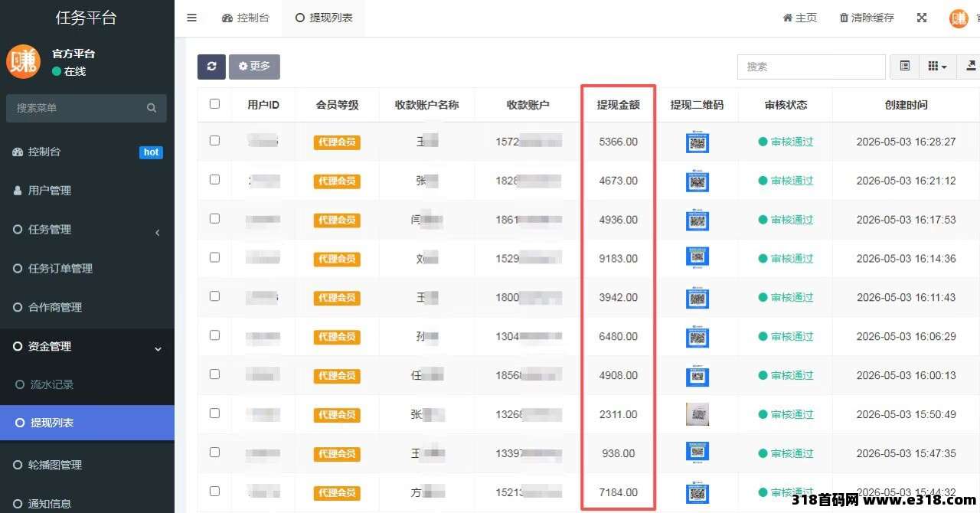This screenshot has width=980, height=513.
Task: Focus the 搜索 table search field
Action: 812,67
